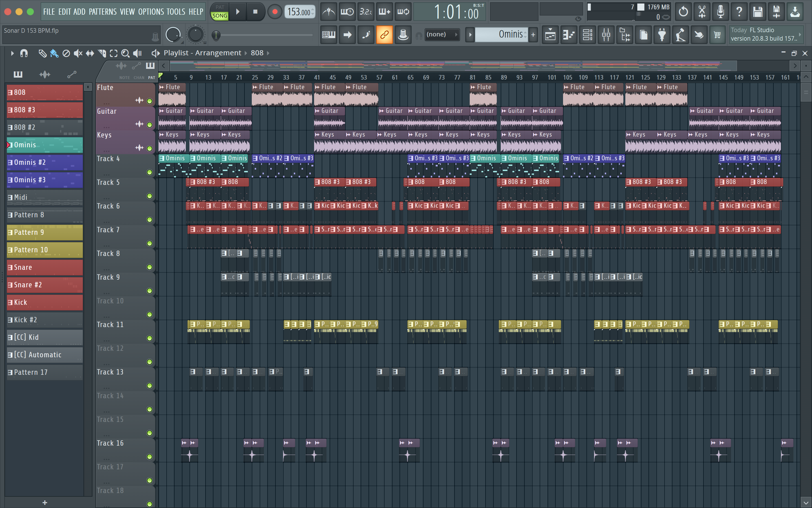812x508 pixels.
Task: Open the help question mark icon
Action: click(739, 12)
